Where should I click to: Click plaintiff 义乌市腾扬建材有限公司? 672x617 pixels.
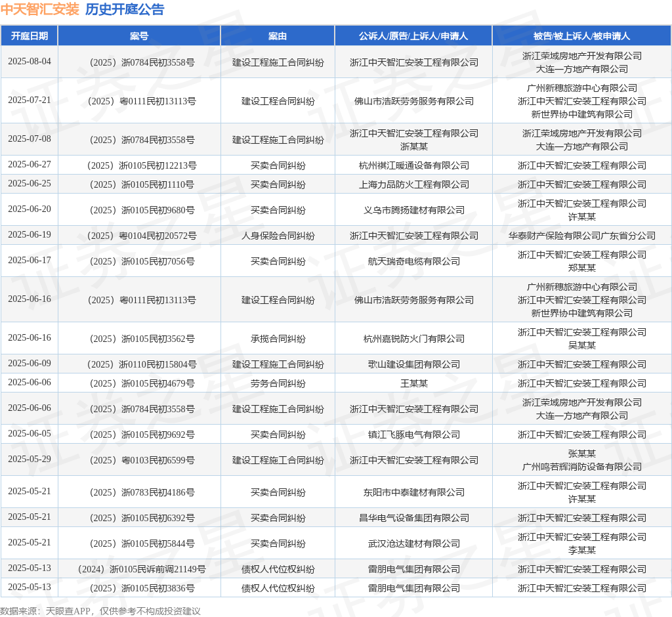(x=413, y=210)
